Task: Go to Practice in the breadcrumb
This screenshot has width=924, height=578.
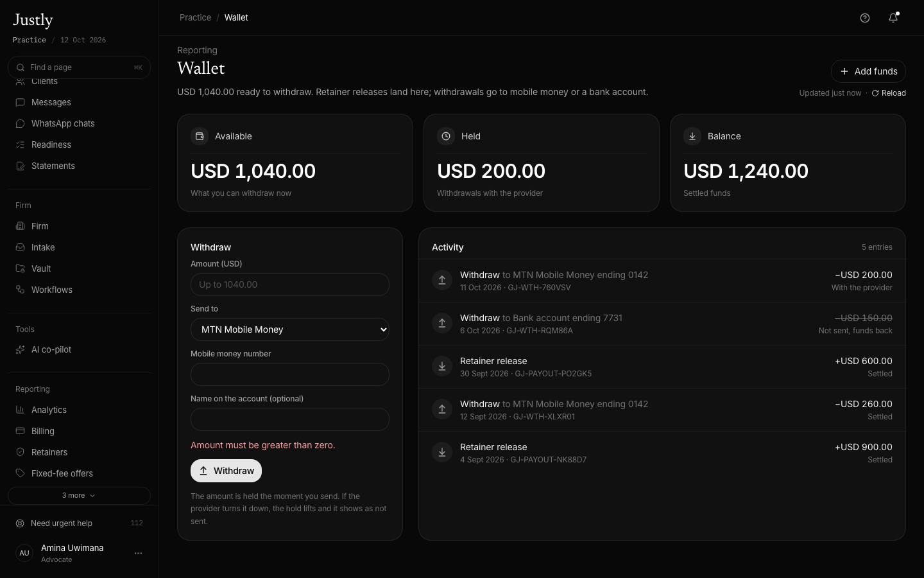Action: 195,18
